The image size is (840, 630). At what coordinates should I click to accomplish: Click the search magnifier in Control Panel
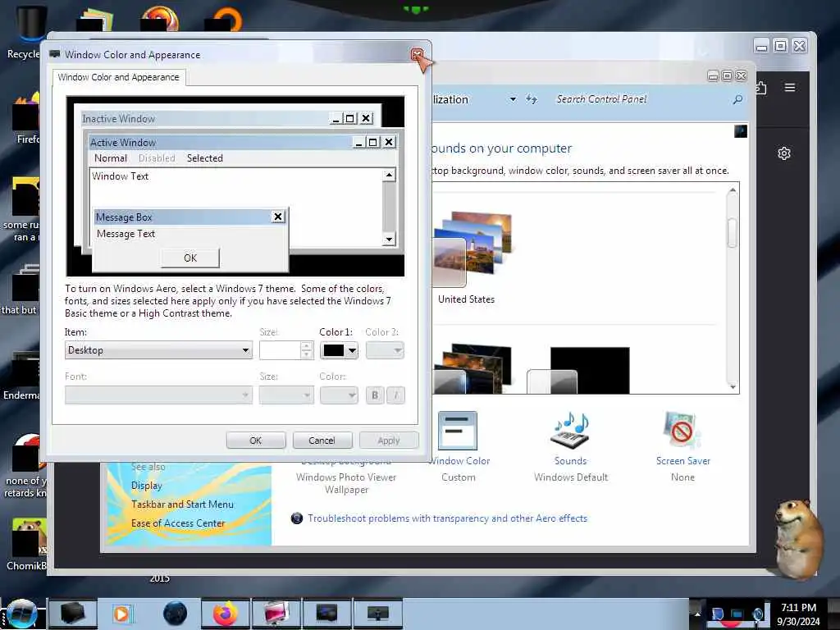pos(737,99)
